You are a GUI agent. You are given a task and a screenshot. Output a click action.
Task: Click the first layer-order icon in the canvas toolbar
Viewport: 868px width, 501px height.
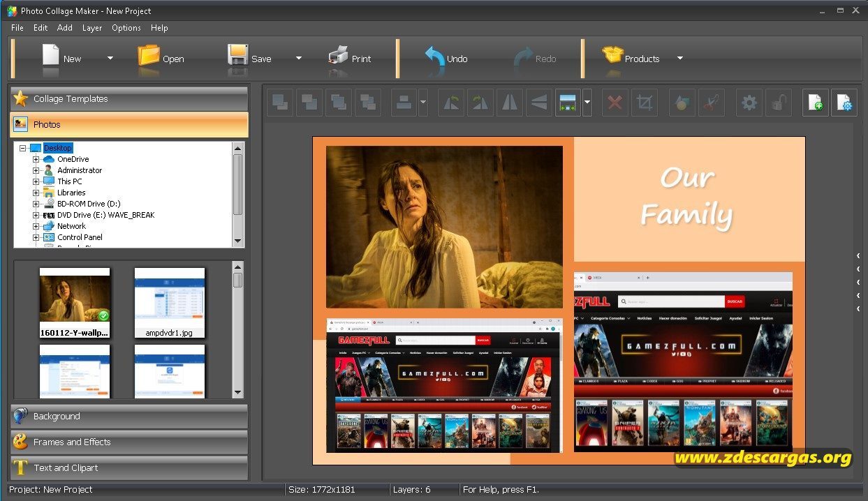[x=281, y=103]
